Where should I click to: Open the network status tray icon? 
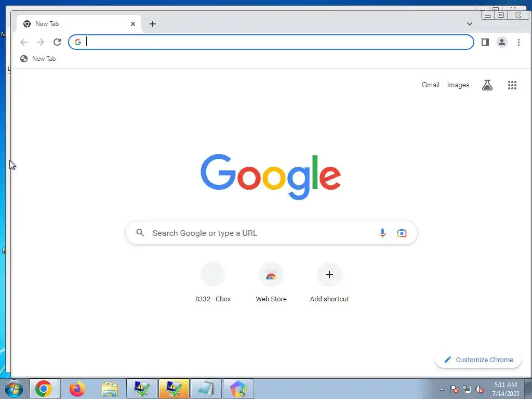tap(467, 389)
